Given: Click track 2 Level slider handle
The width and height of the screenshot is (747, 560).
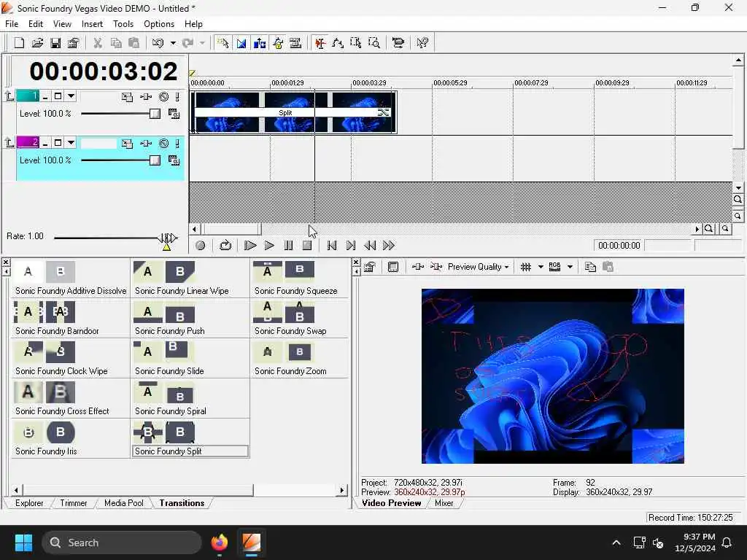Looking at the screenshot, I should [155, 160].
